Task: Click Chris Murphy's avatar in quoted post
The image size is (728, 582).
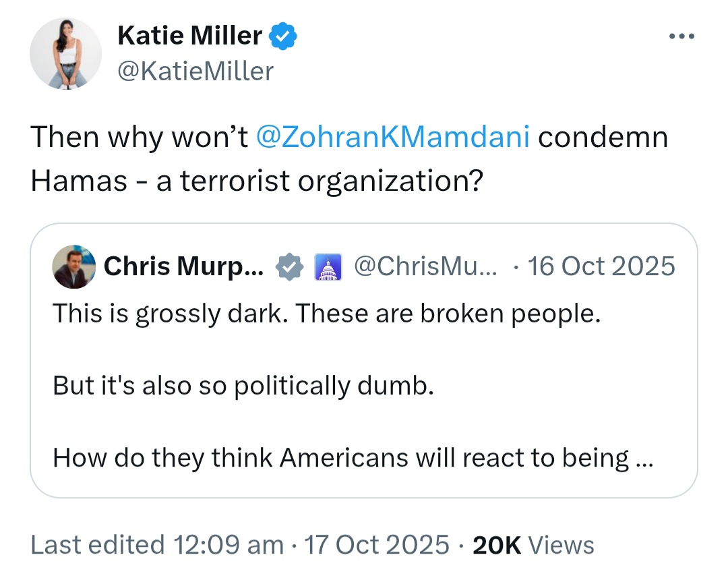Action: (x=74, y=266)
